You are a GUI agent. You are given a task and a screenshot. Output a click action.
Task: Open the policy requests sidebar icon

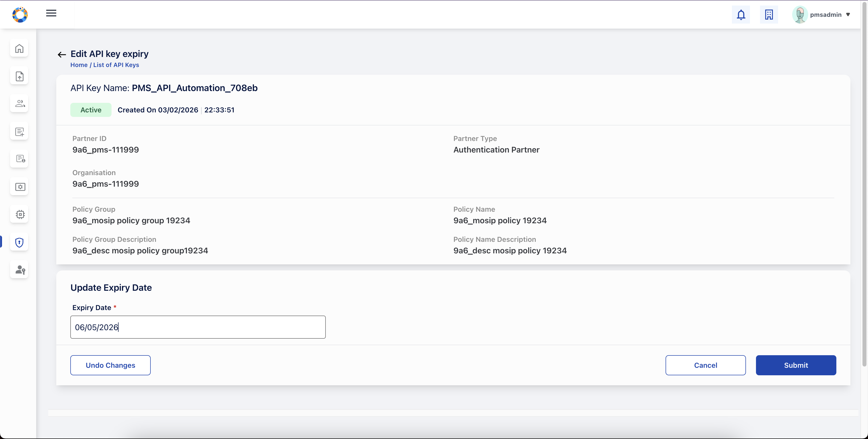pos(19,159)
